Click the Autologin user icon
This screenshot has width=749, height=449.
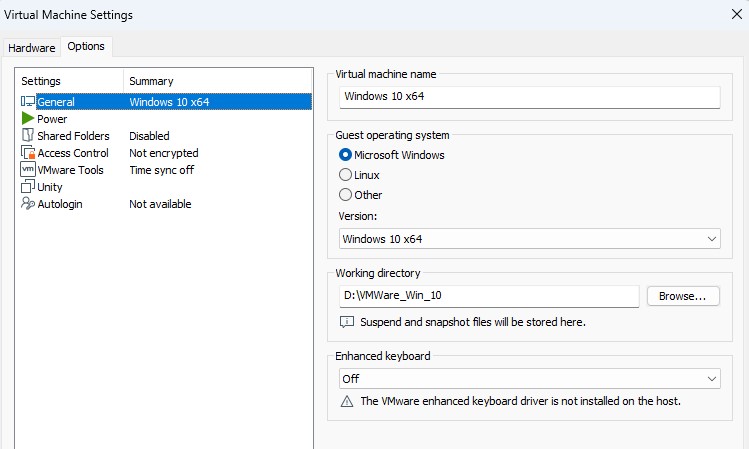pos(27,204)
